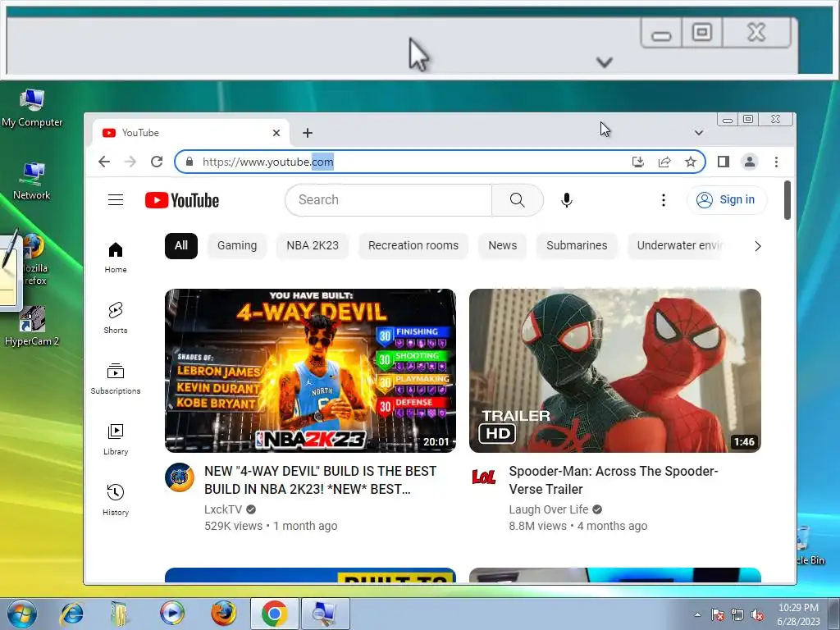Reload the YouTube page
Image resolution: width=840 pixels, height=630 pixels.
pyautogui.click(x=157, y=162)
